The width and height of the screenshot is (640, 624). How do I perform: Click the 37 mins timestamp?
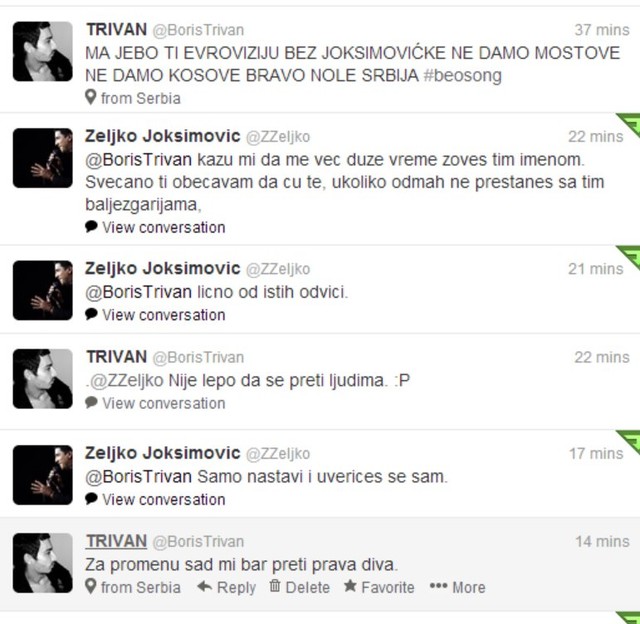coord(602,30)
